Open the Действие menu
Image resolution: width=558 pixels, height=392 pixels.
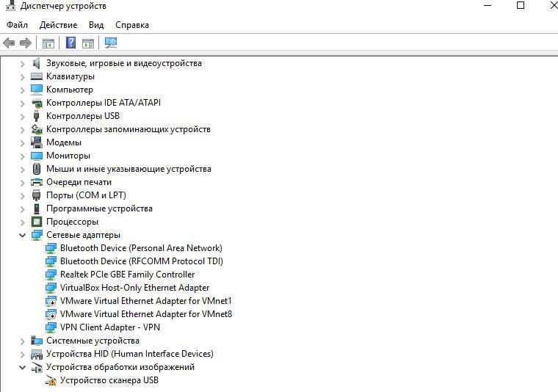tap(58, 25)
